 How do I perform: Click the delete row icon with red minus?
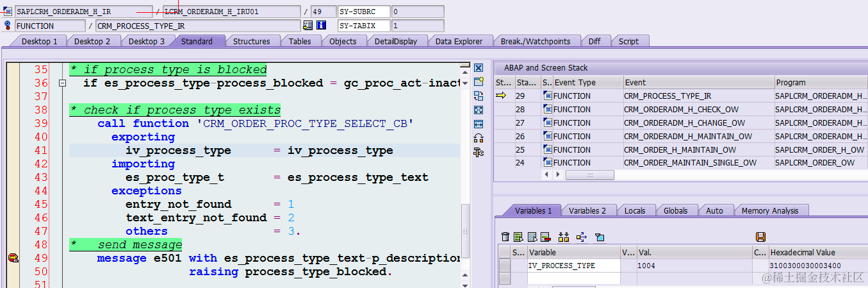pyautogui.click(x=546, y=237)
